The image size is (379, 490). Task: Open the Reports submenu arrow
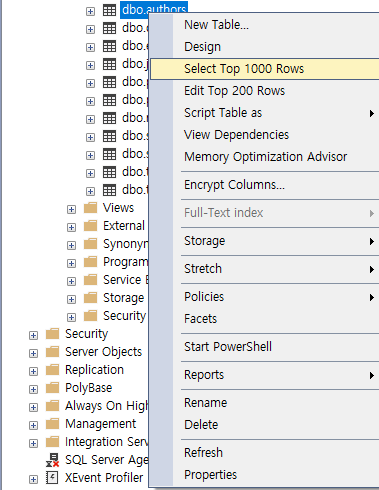coord(372,375)
